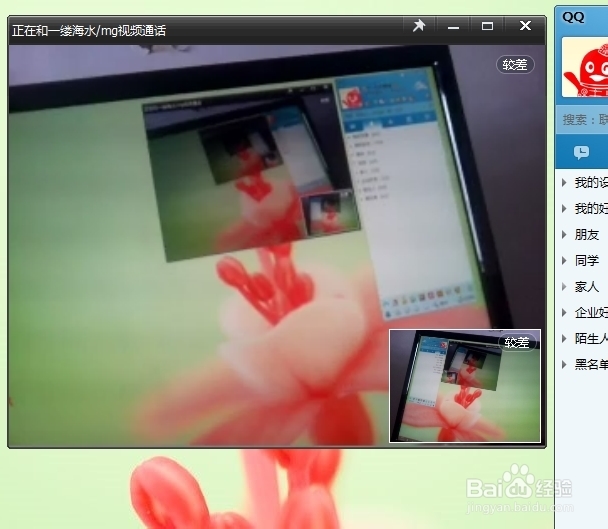Select the 同学 group label
The width and height of the screenshot is (608, 529).
[x=587, y=261]
